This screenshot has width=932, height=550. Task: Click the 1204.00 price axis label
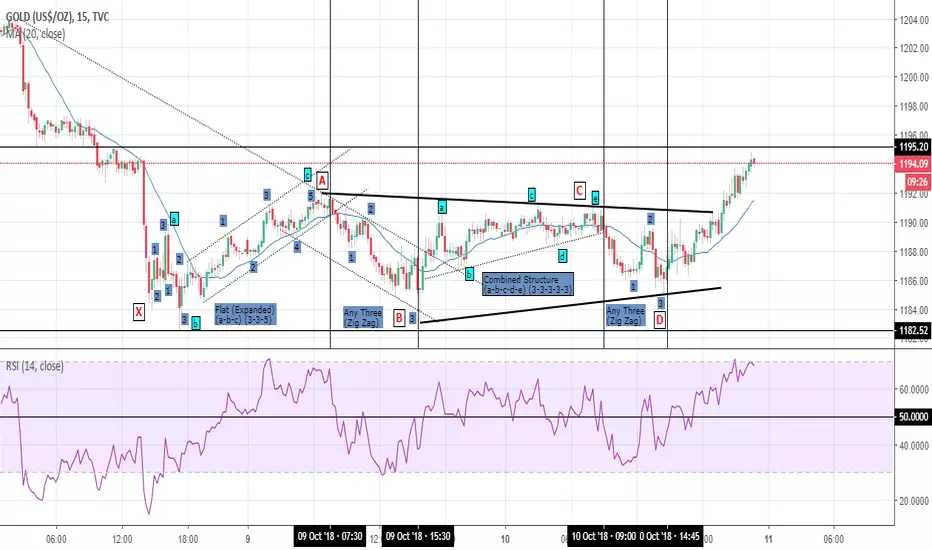pyautogui.click(x=914, y=20)
